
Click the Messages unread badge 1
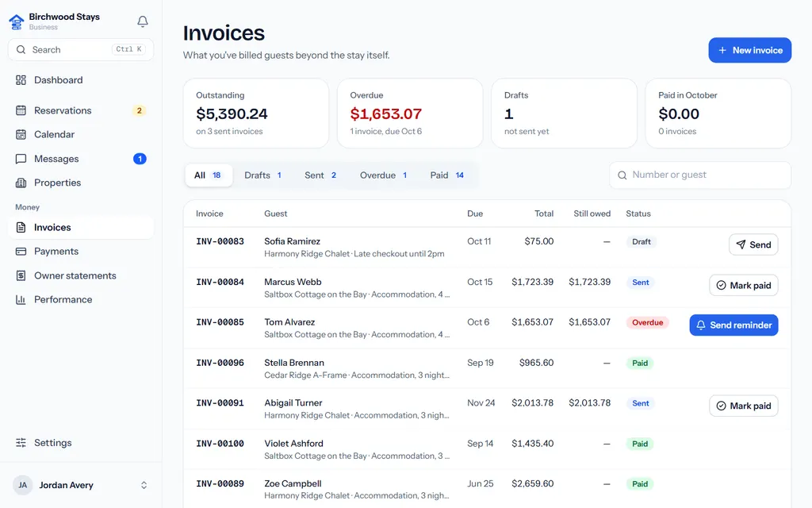(140, 159)
